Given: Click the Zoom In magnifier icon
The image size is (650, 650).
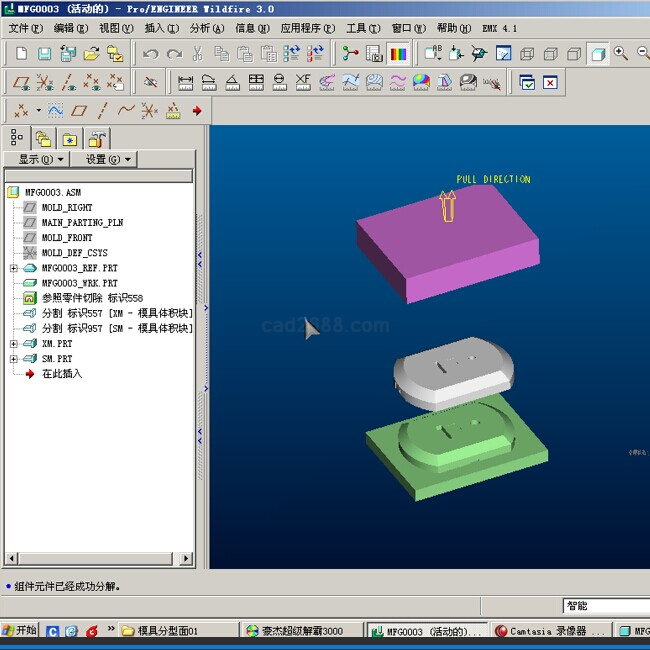Looking at the screenshot, I should [621, 53].
